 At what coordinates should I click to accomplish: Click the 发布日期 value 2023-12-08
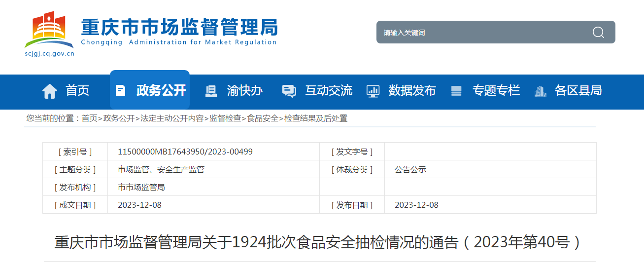[416, 205]
